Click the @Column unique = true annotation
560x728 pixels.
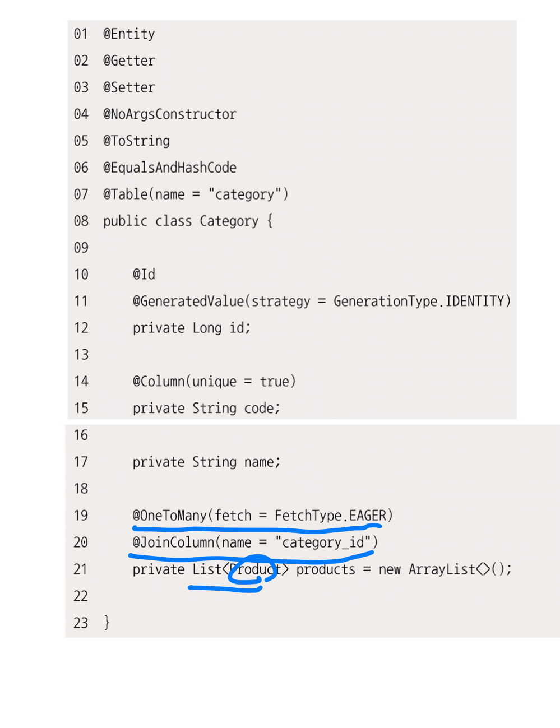(x=214, y=382)
